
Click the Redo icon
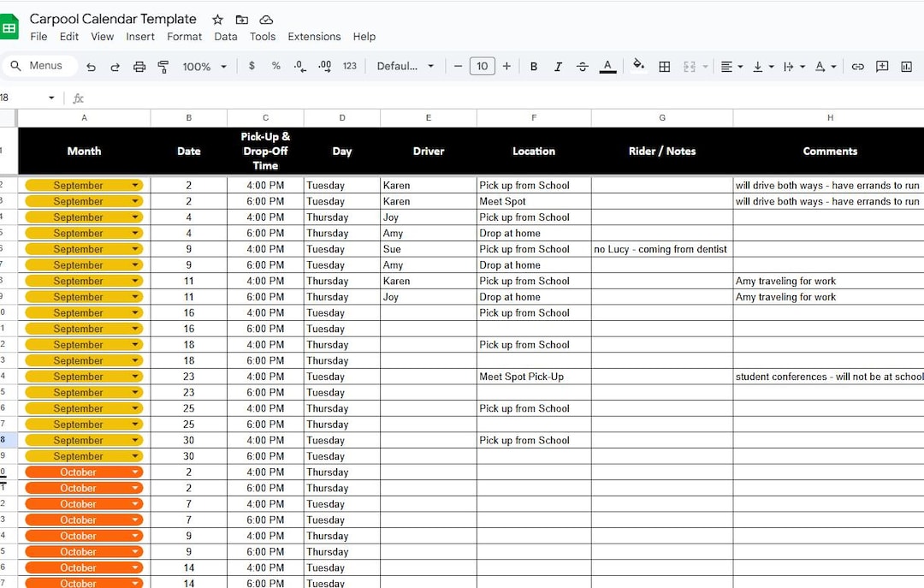(115, 67)
